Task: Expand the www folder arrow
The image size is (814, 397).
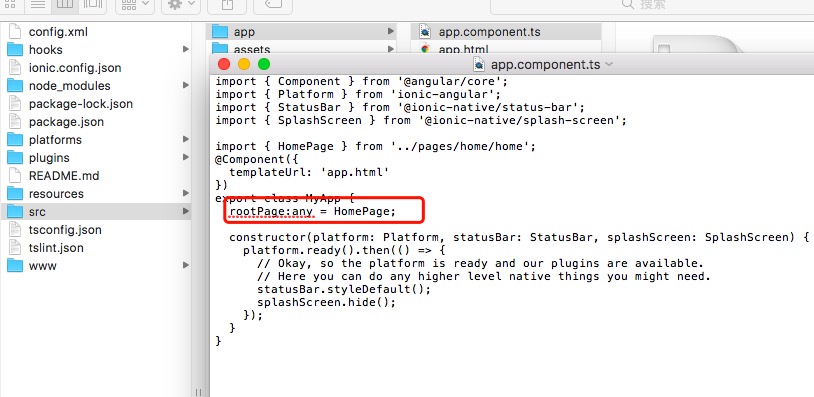Action: tap(186, 265)
